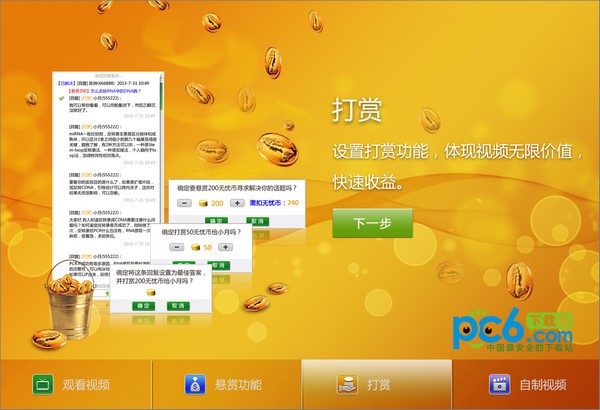Click the blue money bag icon

195,384
